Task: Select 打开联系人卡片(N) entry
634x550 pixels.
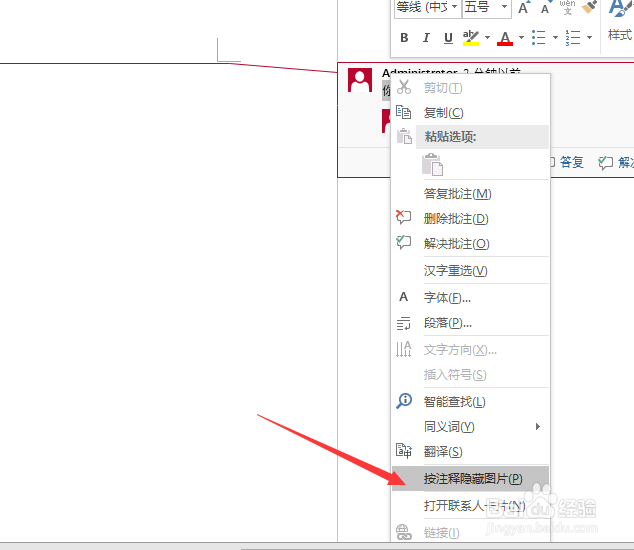Action: click(x=470, y=506)
